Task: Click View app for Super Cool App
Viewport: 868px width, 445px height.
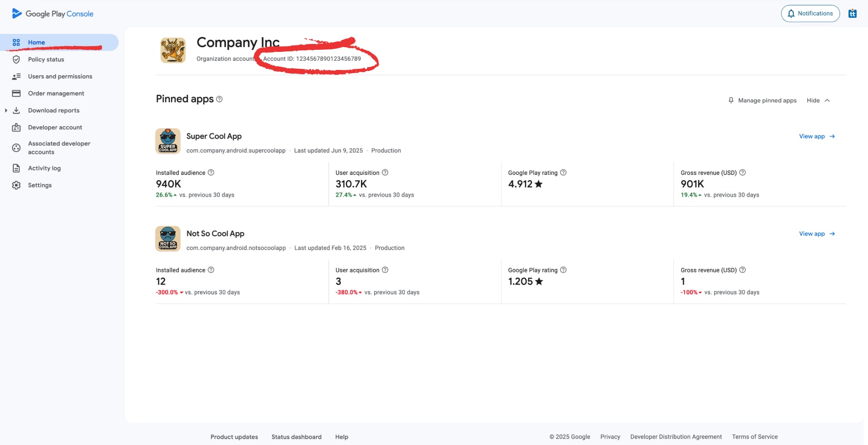Action: click(x=817, y=136)
